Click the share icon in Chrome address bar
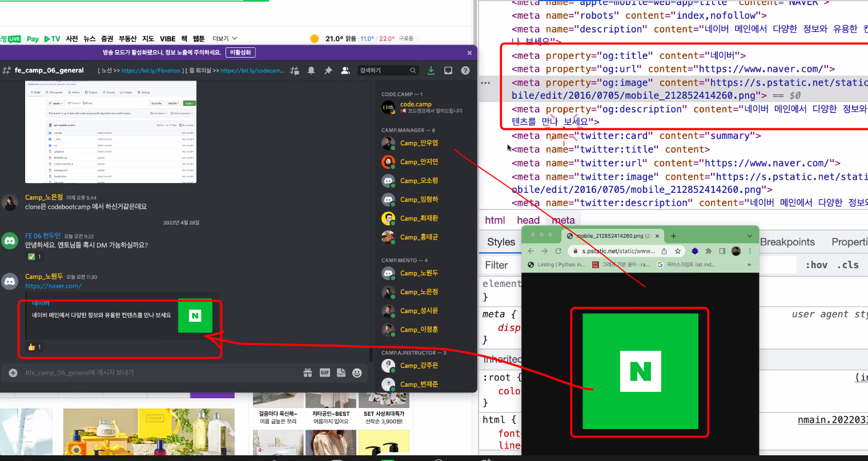 [664, 251]
